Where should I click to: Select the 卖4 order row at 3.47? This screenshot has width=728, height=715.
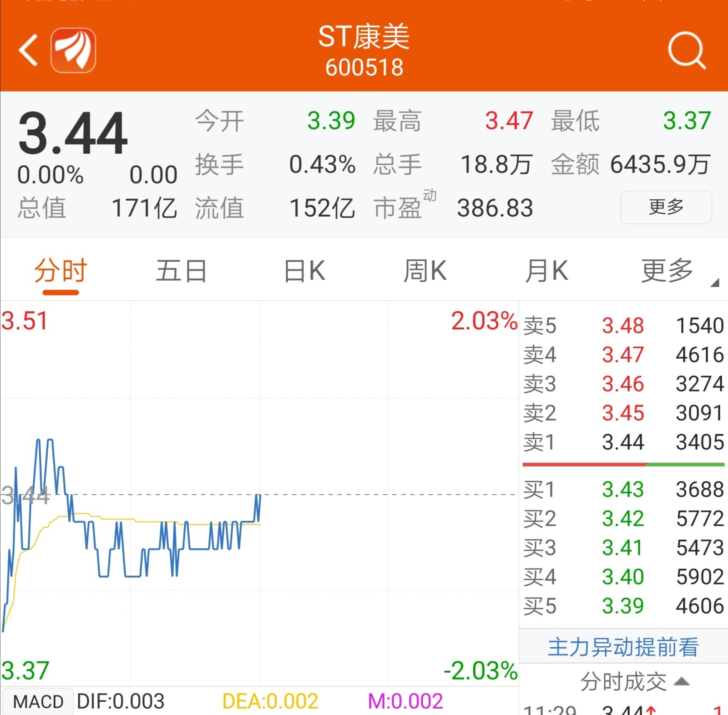[x=623, y=355]
